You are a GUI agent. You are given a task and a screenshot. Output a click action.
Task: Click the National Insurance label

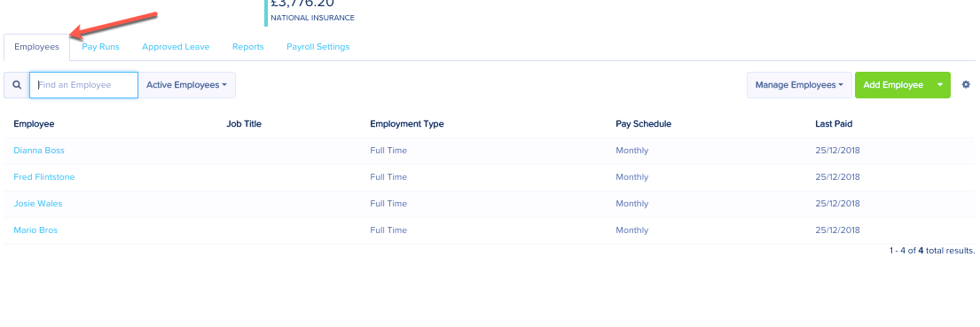pyautogui.click(x=312, y=18)
